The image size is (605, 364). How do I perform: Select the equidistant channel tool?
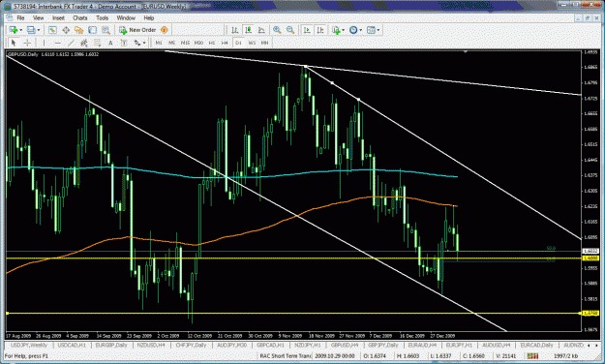[x=84, y=43]
